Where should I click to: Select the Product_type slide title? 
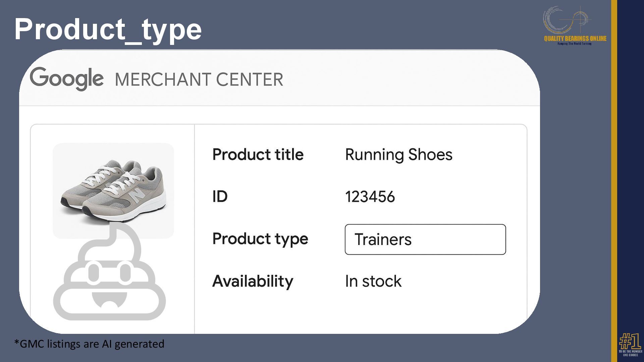[x=108, y=29]
